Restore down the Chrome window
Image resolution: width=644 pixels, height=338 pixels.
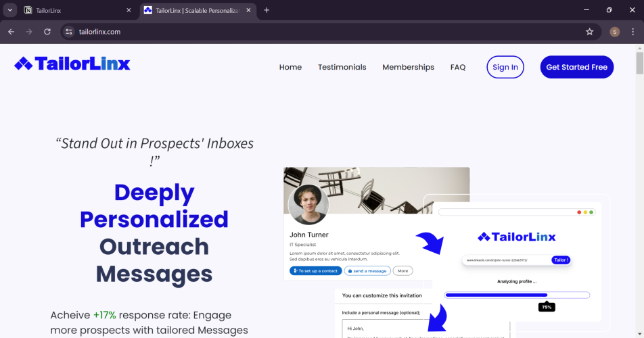(x=609, y=10)
